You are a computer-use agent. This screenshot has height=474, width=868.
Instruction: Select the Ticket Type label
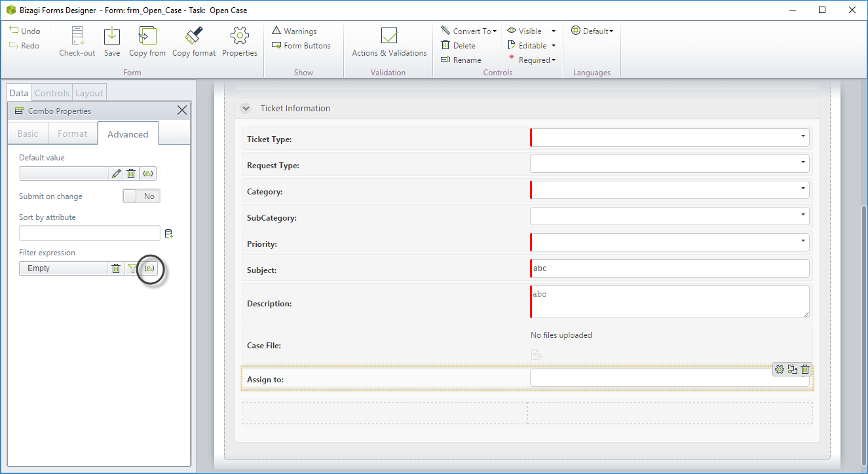click(x=269, y=139)
